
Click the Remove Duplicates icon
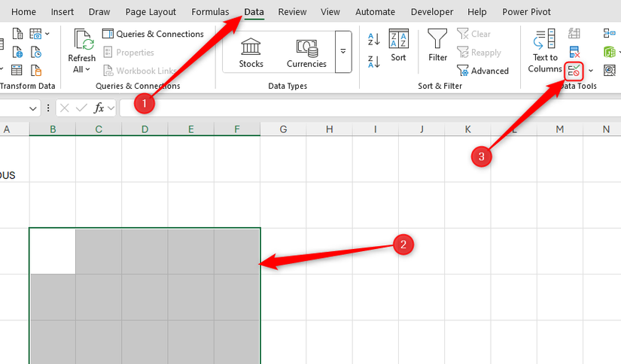(574, 52)
